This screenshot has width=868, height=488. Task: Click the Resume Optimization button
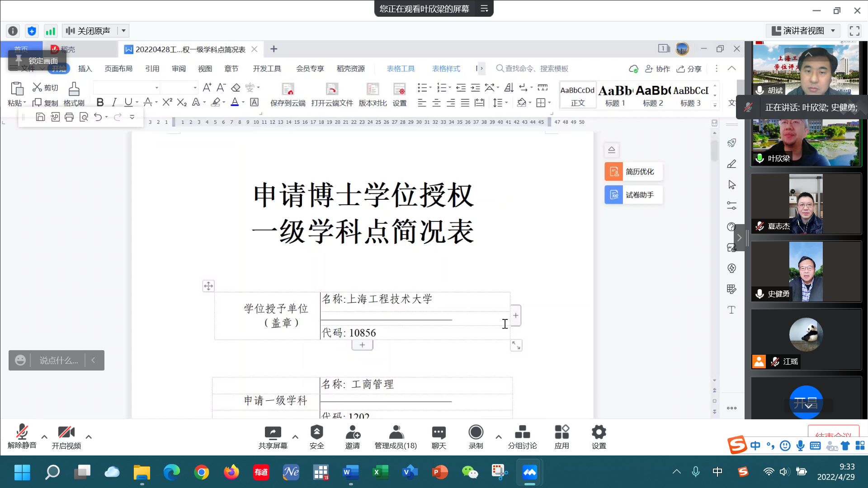[633, 172]
